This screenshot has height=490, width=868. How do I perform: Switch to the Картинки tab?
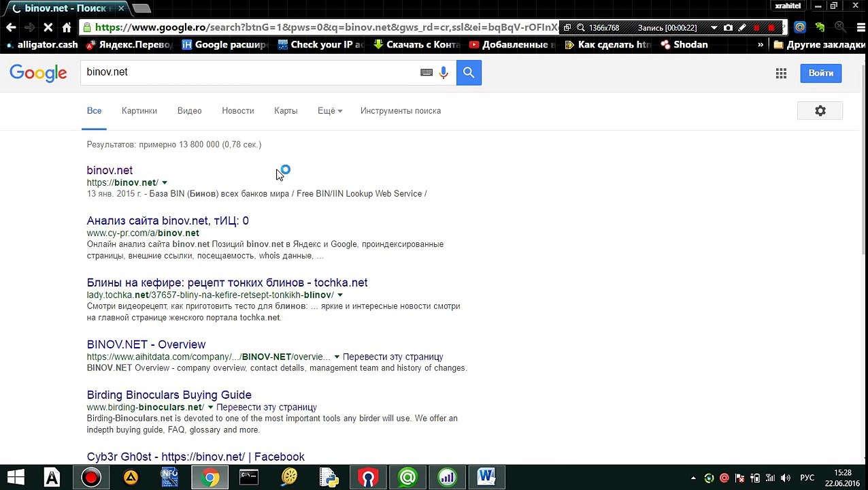139,111
